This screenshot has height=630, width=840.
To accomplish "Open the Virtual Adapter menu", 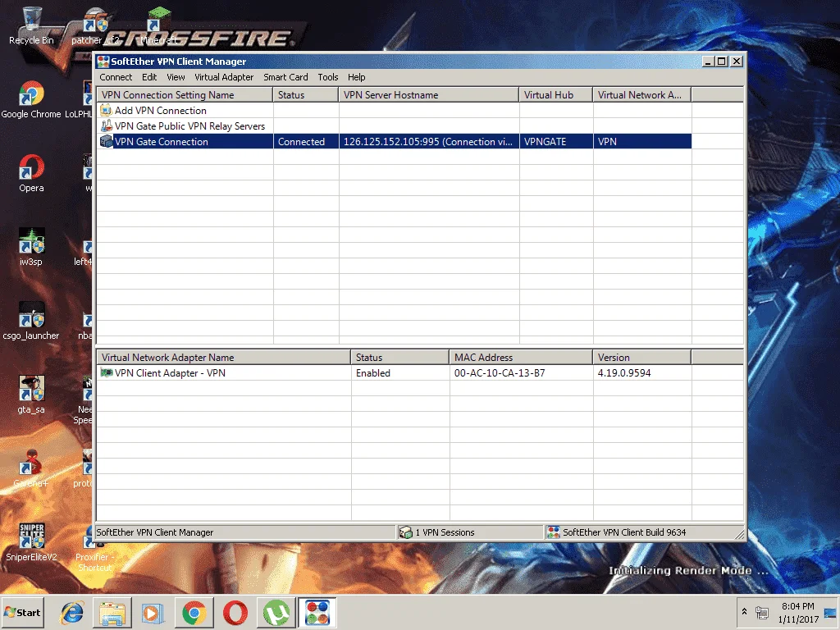I will (x=224, y=77).
